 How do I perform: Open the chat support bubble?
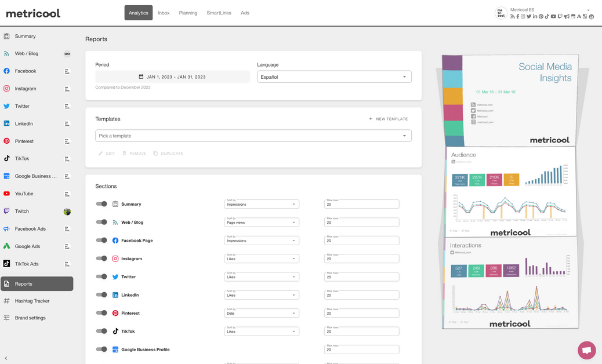click(587, 350)
